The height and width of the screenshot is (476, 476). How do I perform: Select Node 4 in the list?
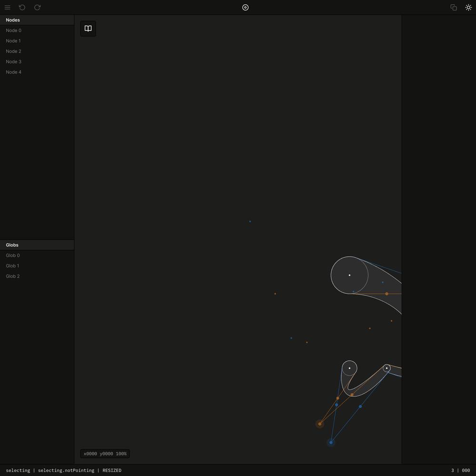click(37, 72)
